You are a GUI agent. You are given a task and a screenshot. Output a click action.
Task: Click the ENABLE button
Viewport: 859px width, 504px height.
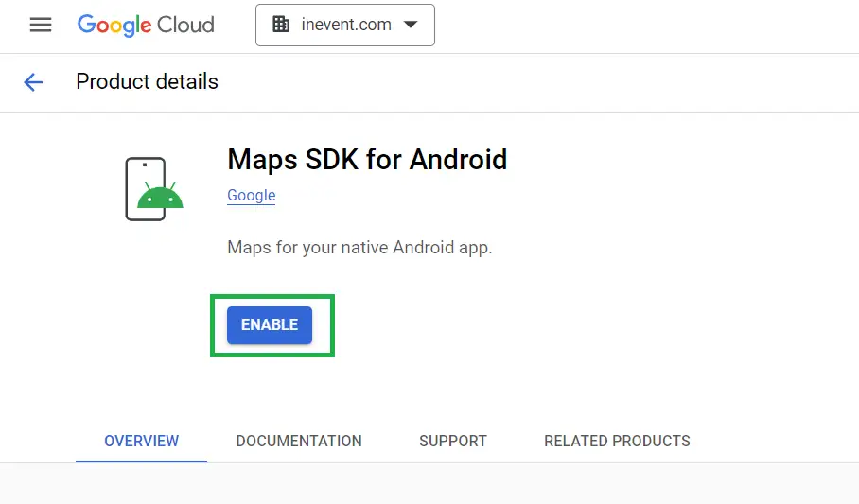tap(270, 325)
